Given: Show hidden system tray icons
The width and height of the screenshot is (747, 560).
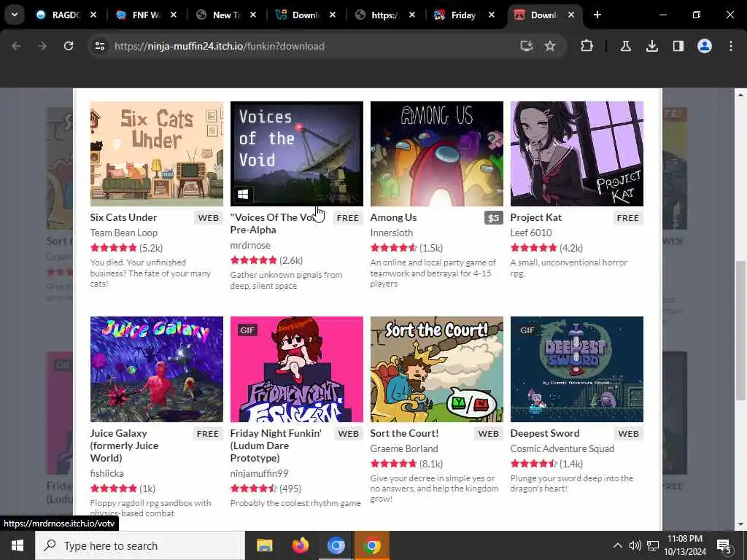Looking at the screenshot, I should (617, 545).
